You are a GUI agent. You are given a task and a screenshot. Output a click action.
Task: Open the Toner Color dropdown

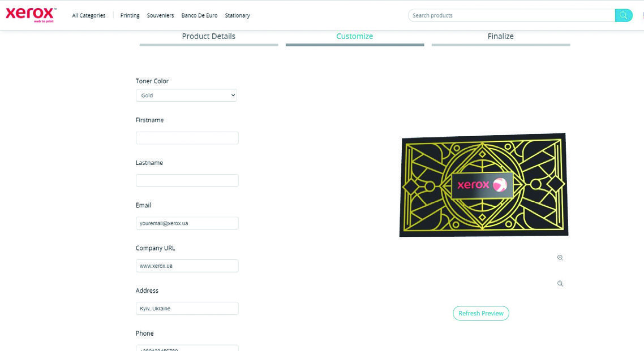pos(186,95)
